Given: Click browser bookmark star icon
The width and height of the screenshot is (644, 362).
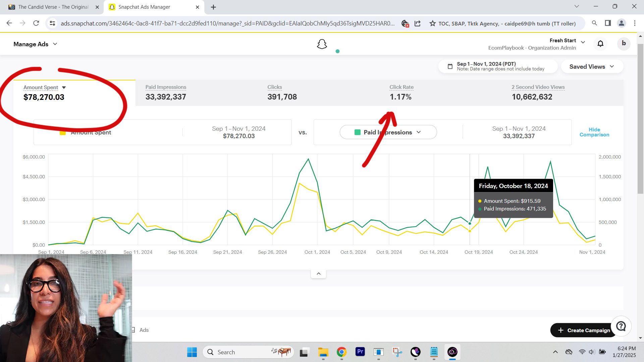Looking at the screenshot, I should coord(433,23).
